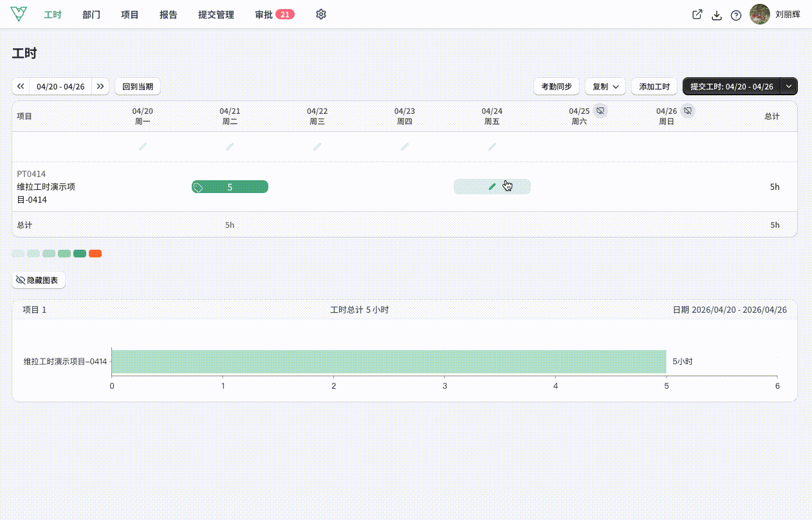Screen dimensions: 812x520
Task: Open the 部门 tab
Action: pyautogui.click(x=91, y=14)
